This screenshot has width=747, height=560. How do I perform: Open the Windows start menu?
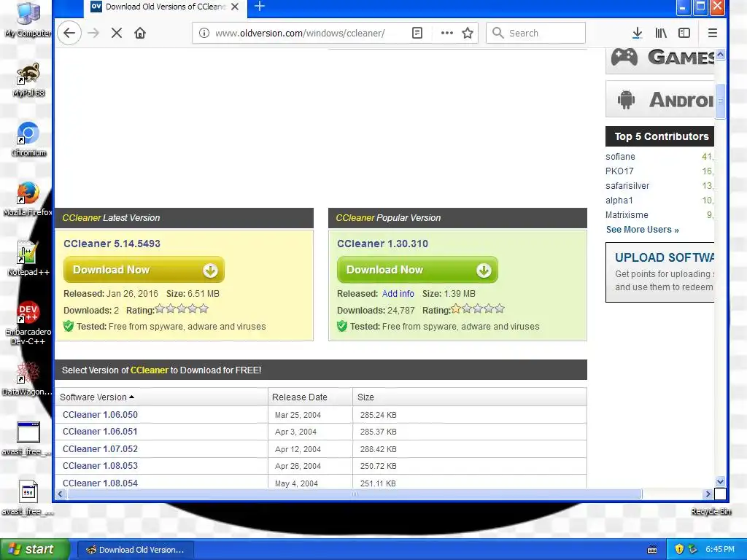pos(35,549)
